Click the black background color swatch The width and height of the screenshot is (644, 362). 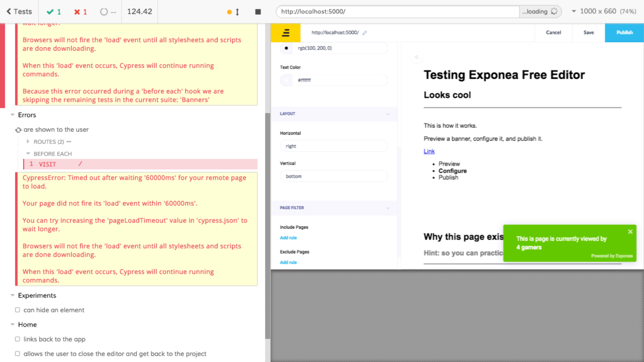[286, 48]
